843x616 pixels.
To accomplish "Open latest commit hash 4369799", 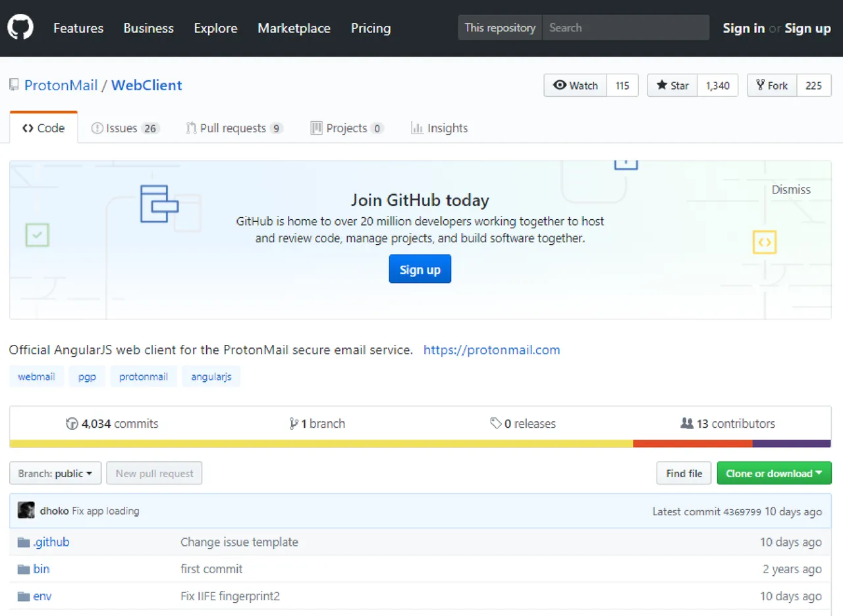I will click(x=742, y=511).
